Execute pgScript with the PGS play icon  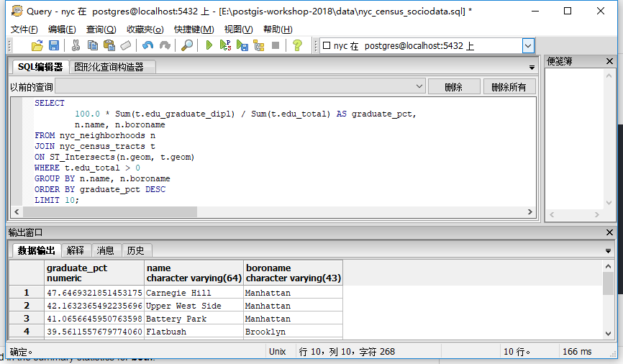[225, 46]
